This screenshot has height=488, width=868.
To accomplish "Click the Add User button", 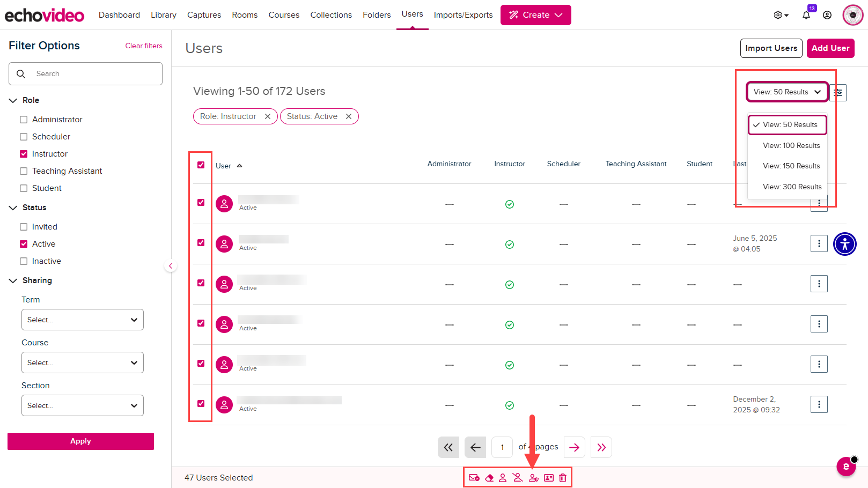I will coord(830,48).
